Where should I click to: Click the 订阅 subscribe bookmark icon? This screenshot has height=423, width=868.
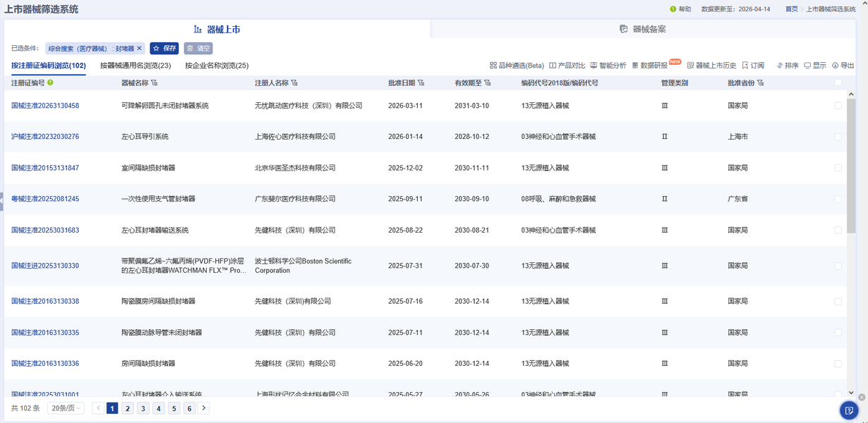click(x=745, y=66)
